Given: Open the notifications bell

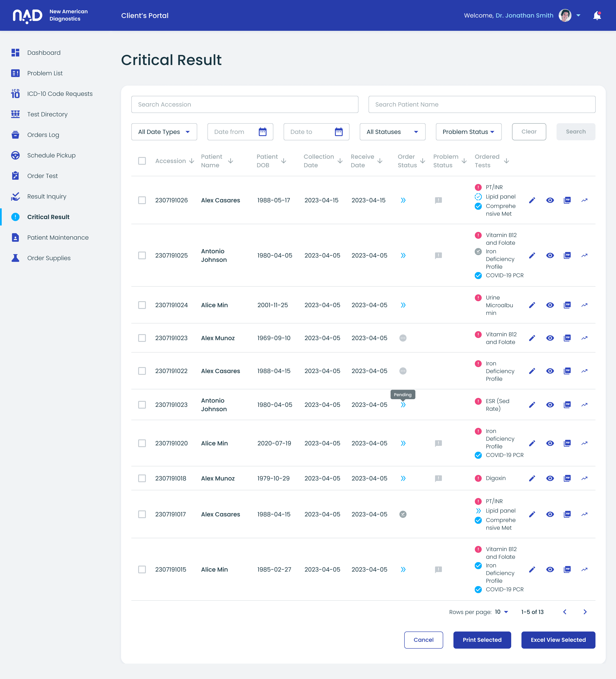Looking at the screenshot, I should 597,15.
